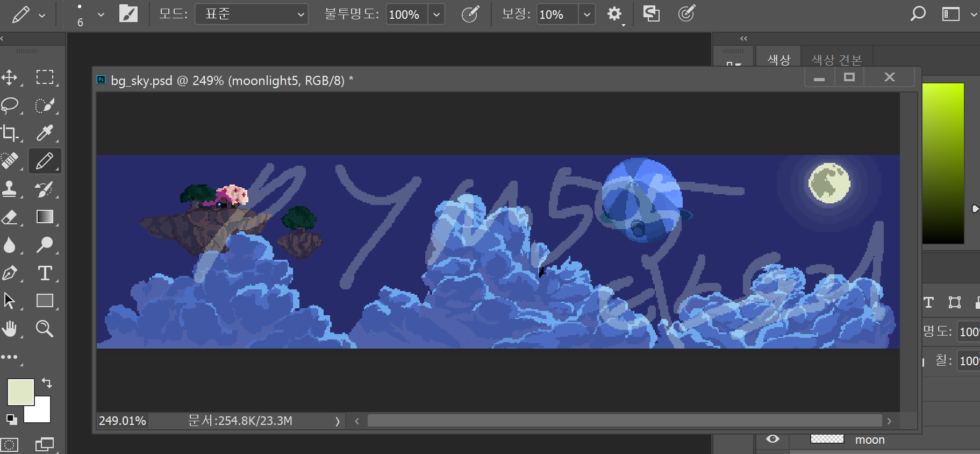Select the Clone Stamp tool
The image size is (980, 454).
pyautogui.click(x=10, y=189)
